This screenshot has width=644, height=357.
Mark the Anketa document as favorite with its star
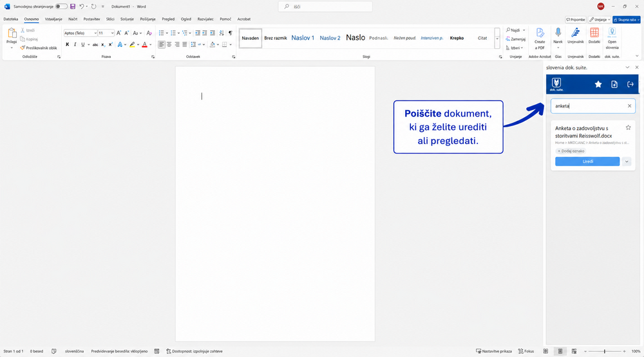point(628,127)
